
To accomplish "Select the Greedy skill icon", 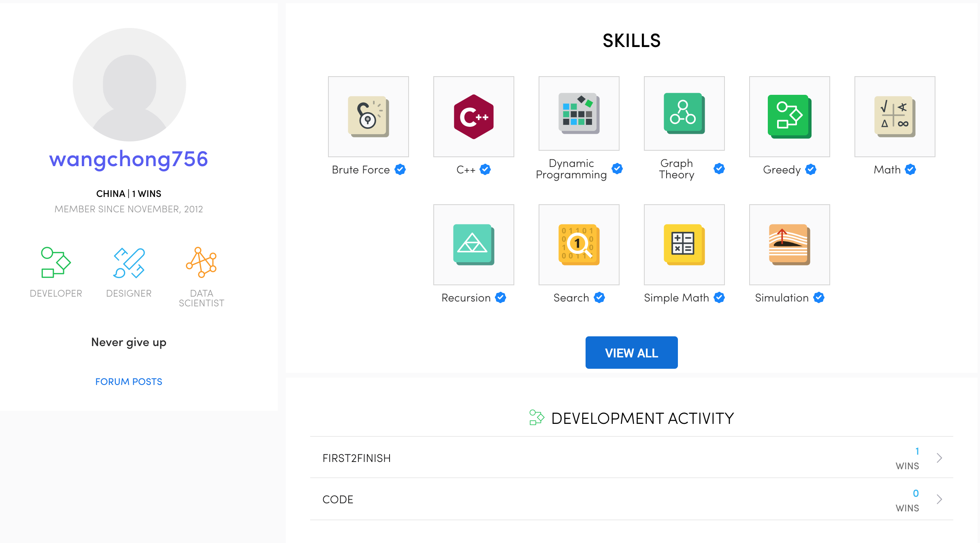I will click(x=790, y=117).
